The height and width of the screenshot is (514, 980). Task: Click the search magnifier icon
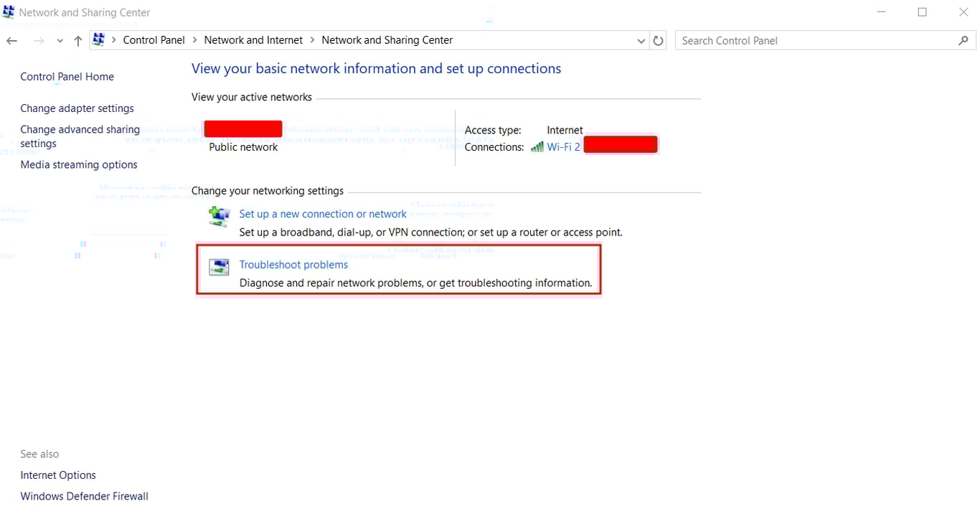click(x=964, y=40)
